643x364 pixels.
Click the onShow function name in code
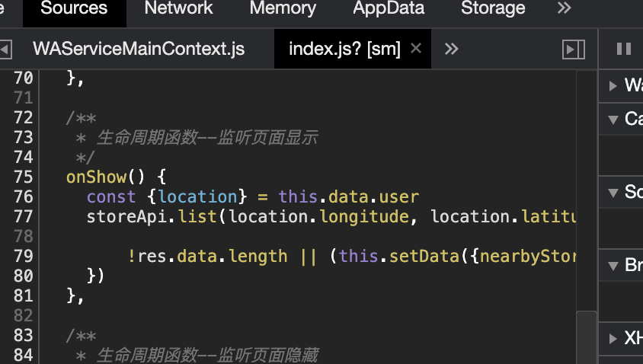(x=97, y=177)
